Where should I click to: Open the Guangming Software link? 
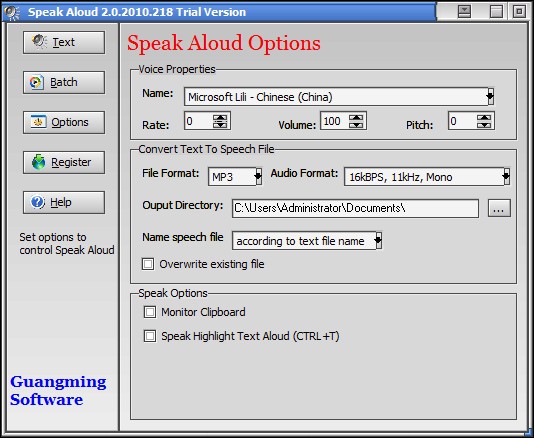click(x=58, y=390)
